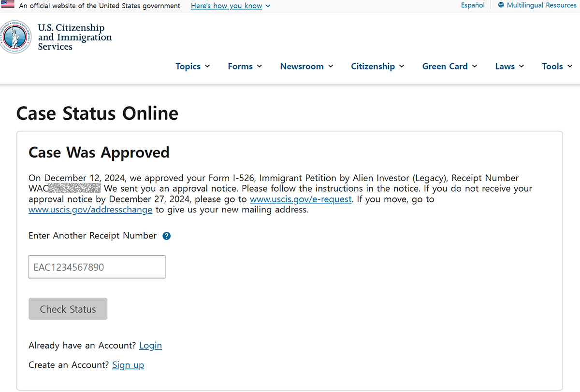
Task: Open Multilingual Resources link
Action: tap(541, 5)
